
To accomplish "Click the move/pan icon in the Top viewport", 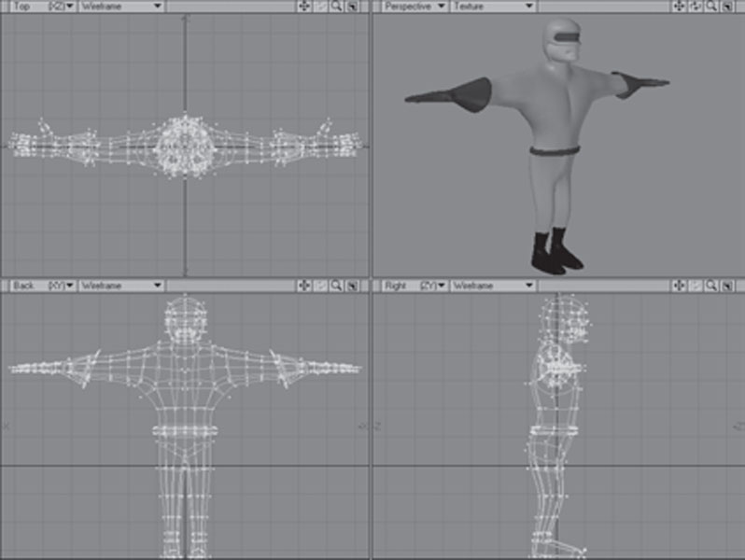I will coord(304,7).
